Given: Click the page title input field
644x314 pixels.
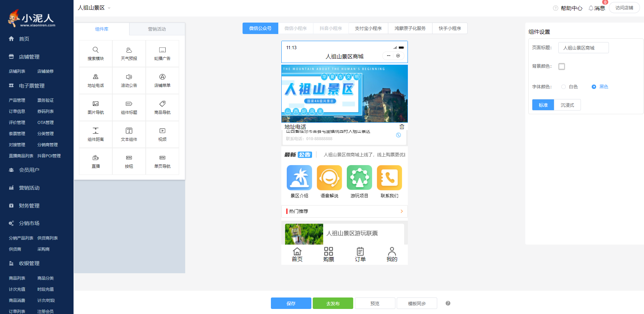Looking at the screenshot, I should pos(583,48).
